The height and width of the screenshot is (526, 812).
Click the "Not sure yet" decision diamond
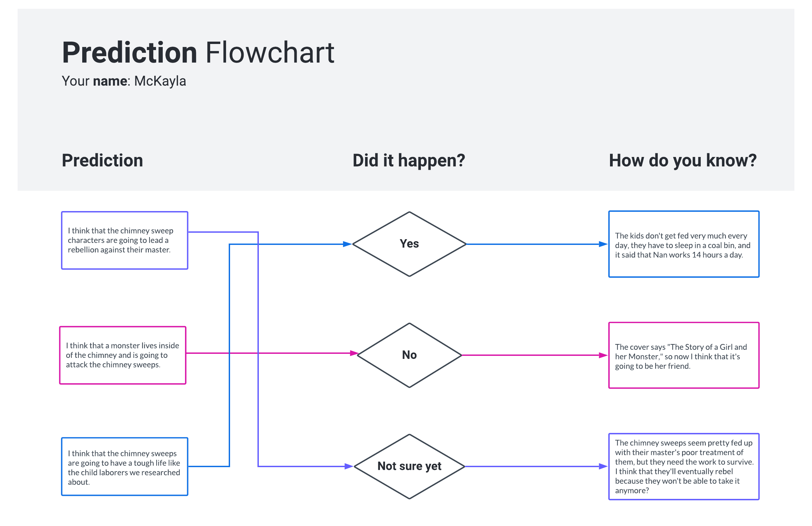(x=409, y=466)
